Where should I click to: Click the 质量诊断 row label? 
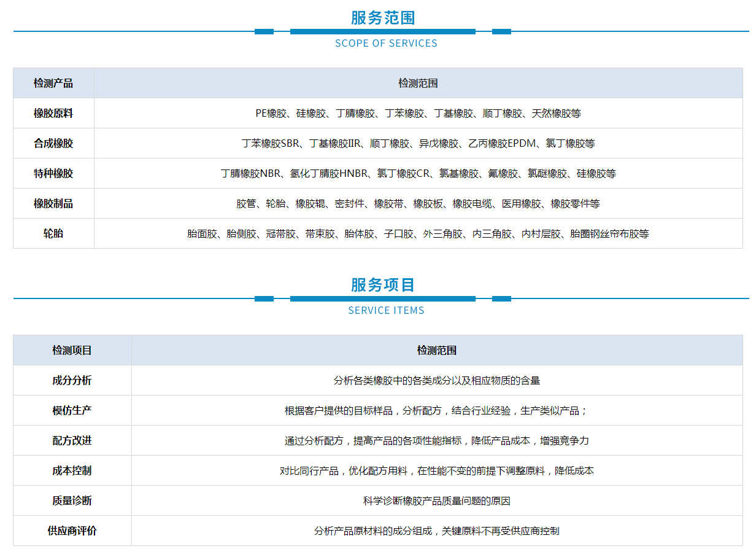point(72,501)
